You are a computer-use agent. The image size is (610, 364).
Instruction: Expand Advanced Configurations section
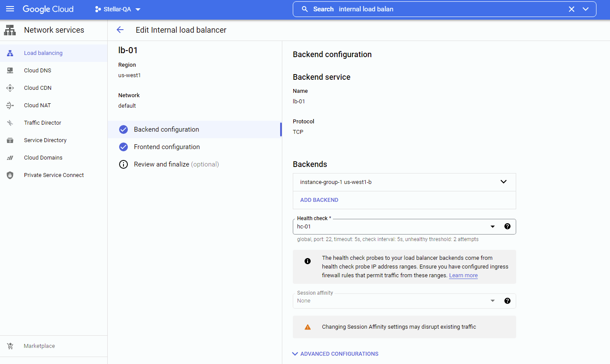tap(335, 354)
